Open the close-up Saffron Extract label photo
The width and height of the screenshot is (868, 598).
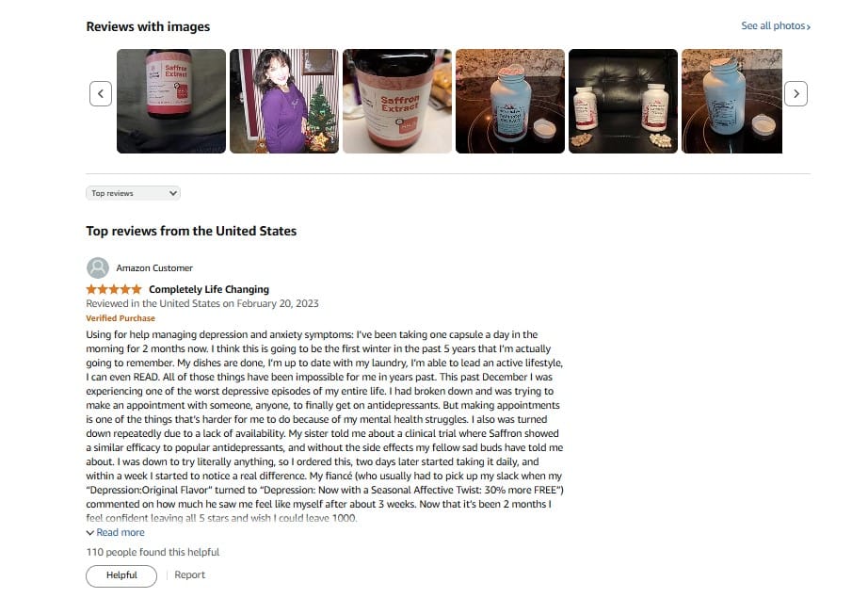[x=397, y=101]
